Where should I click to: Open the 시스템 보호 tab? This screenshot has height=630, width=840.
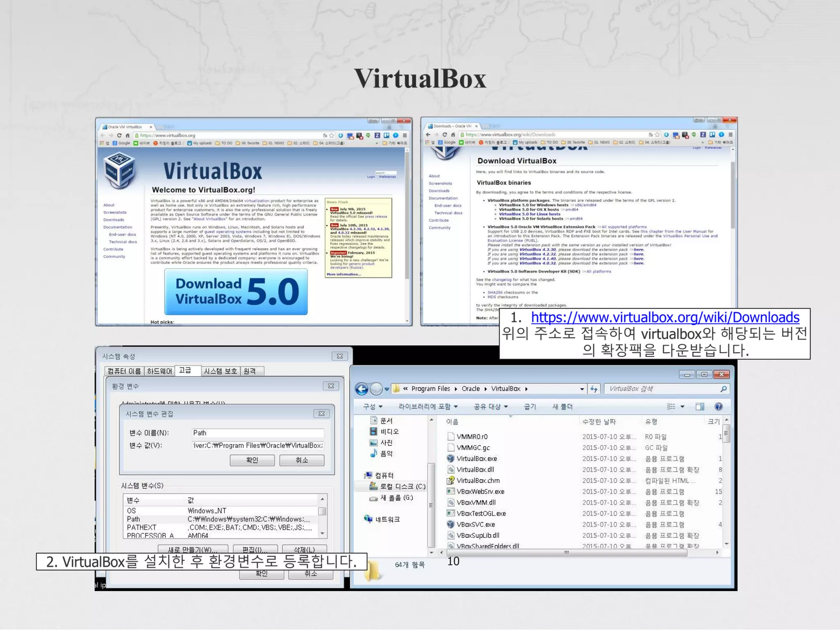point(220,371)
